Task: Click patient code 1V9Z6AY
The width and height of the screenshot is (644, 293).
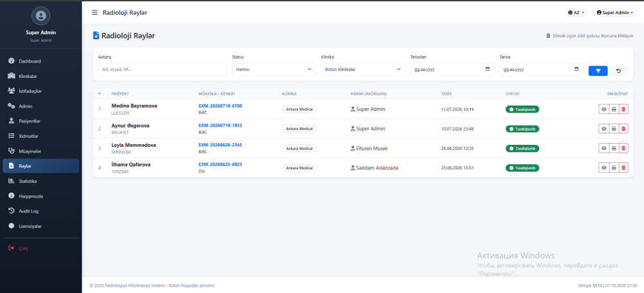Action: coord(120,171)
